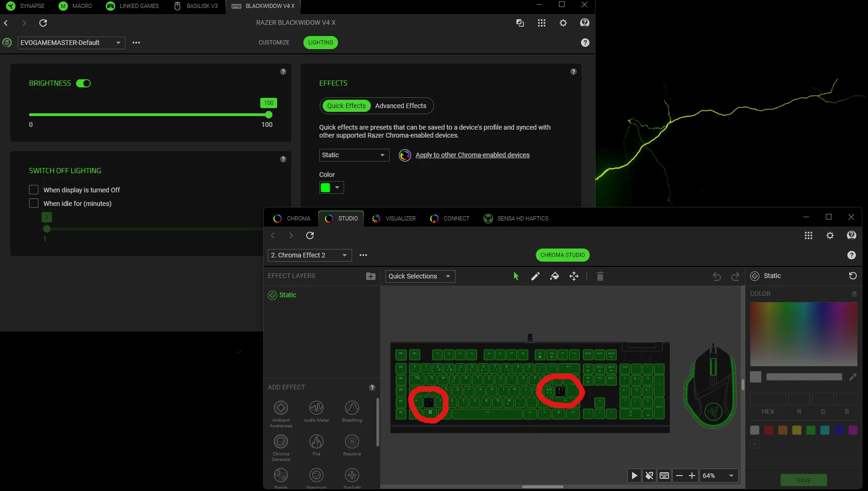This screenshot has width=868, height=491.
Task: Open the BASILISK V3 tab
Action: (x=196, y=6)
